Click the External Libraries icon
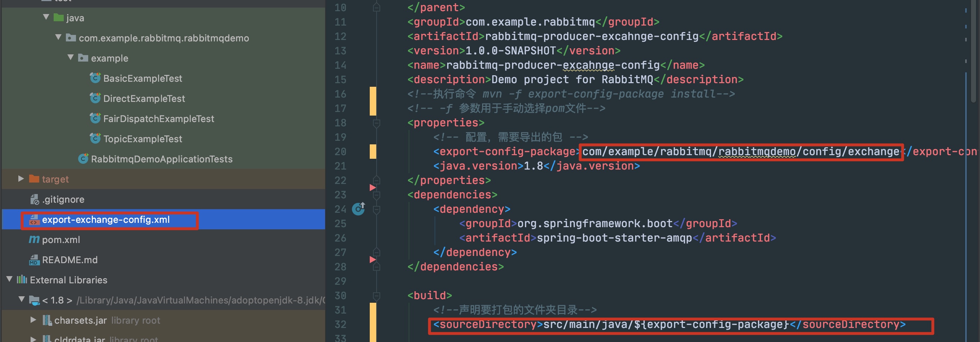This screenshot has height=342, width=980. pyautogui.click(x=22, y=280)
